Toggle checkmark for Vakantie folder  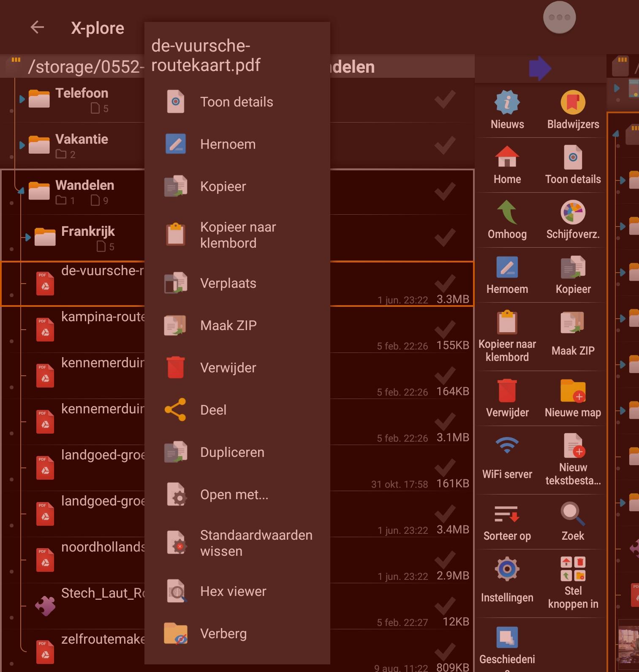coord(445,146)
